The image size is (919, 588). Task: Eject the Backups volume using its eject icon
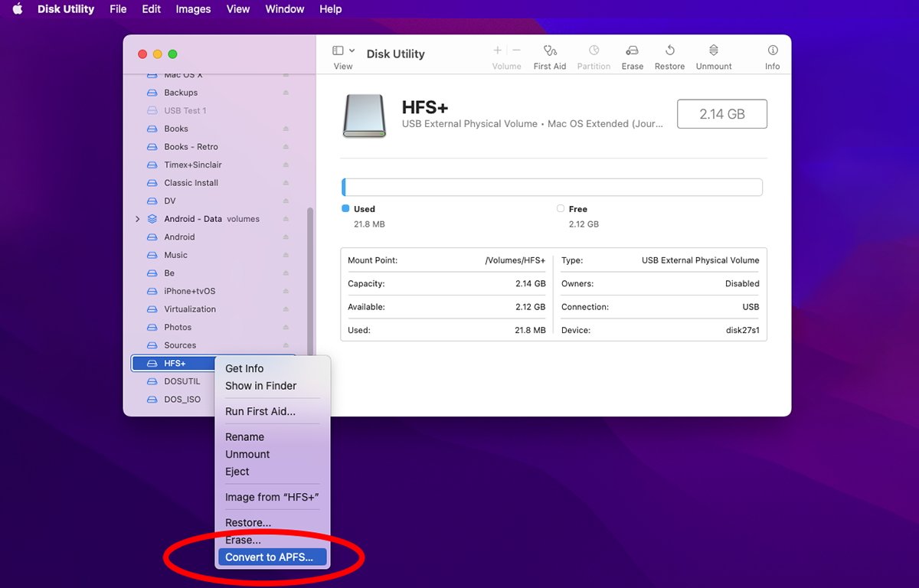coord(286,93)
